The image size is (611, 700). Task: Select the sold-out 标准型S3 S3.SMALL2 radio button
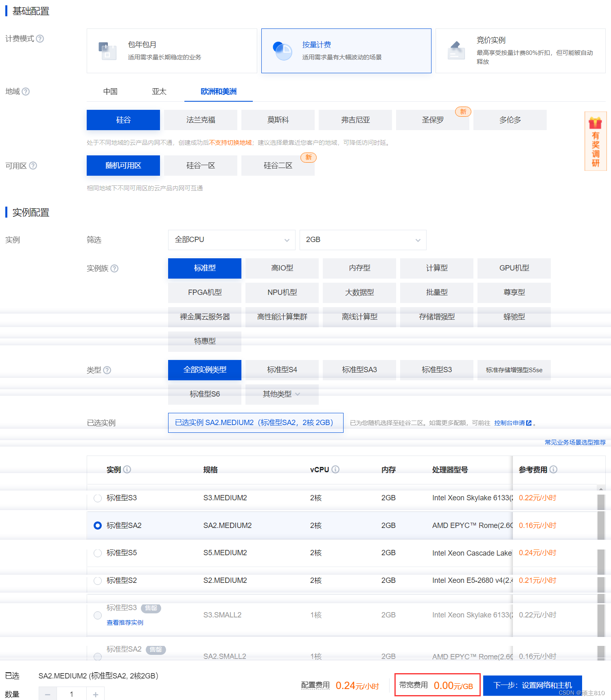click(x=98, y=615)
